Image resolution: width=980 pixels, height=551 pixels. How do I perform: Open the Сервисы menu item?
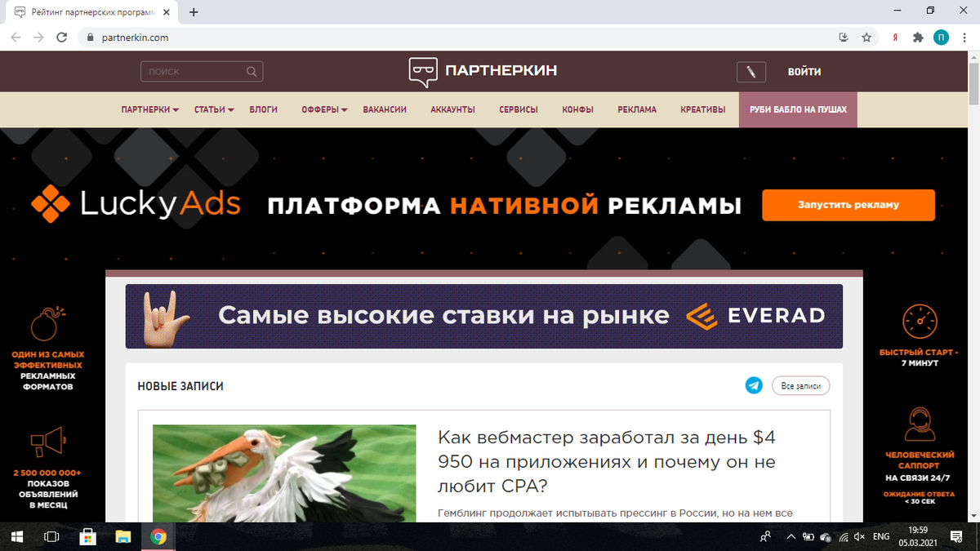pos(519,109)
